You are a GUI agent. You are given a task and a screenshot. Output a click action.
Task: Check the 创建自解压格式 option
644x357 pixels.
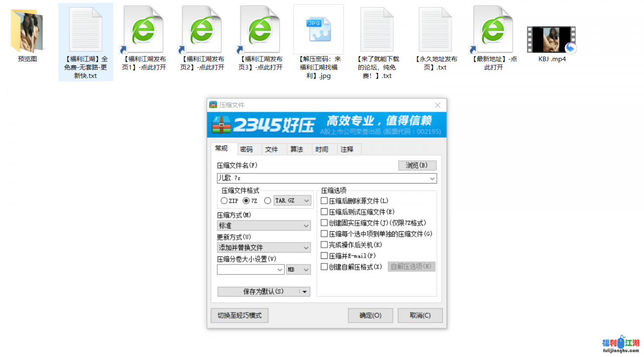(x=325, y=267)
